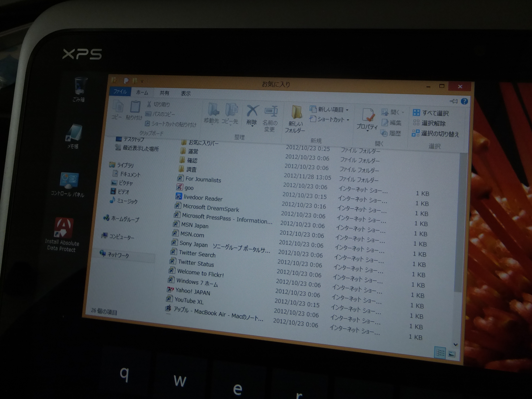Click ショートカットの貼り付け command

(x=171, y=124)
